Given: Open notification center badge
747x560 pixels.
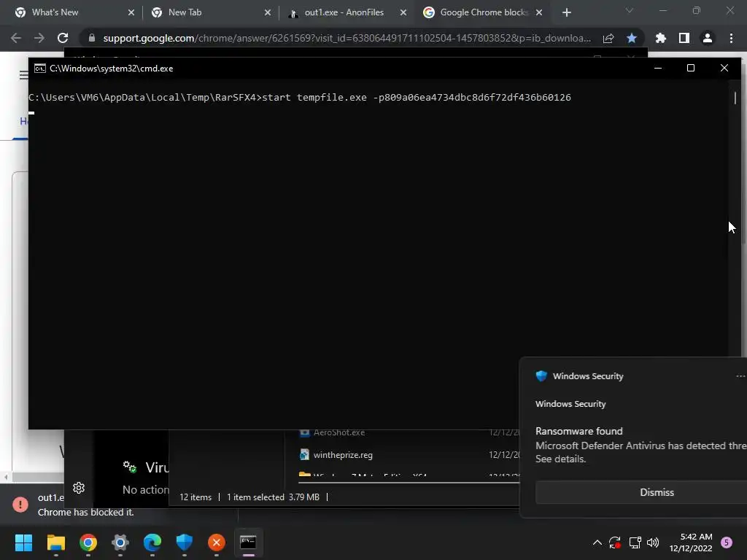Looking at the screenshot, I should pyautogui.click(x=727, y=542).
